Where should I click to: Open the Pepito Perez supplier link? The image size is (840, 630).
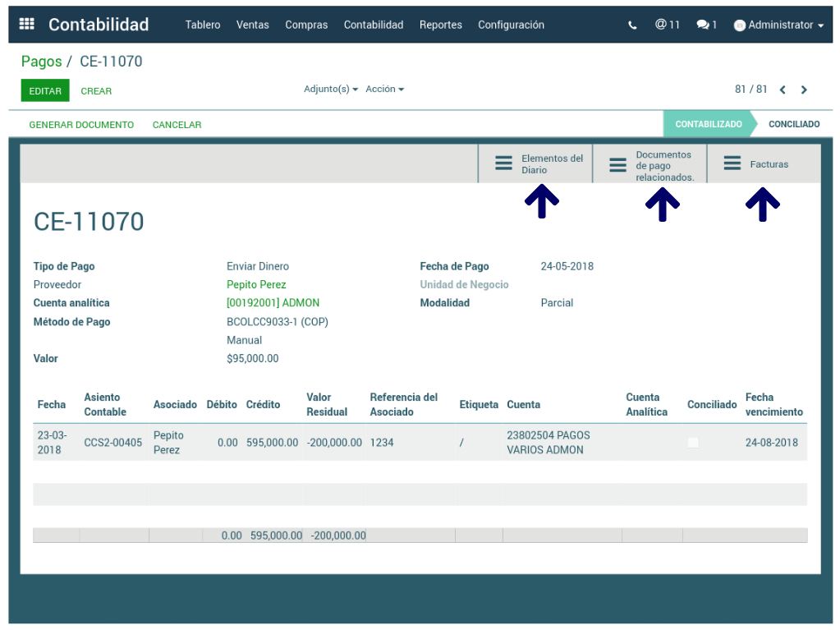tap(256, 285)
